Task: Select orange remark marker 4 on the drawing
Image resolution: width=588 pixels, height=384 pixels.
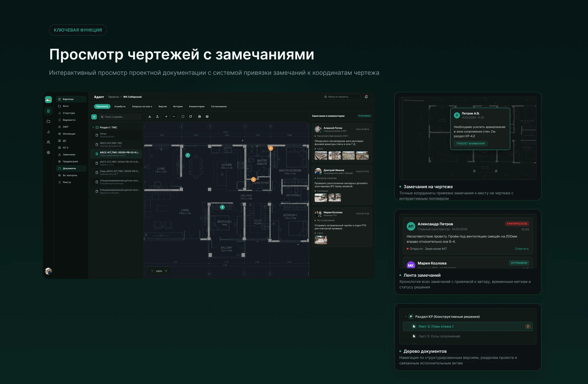Action: click(271, 148)
